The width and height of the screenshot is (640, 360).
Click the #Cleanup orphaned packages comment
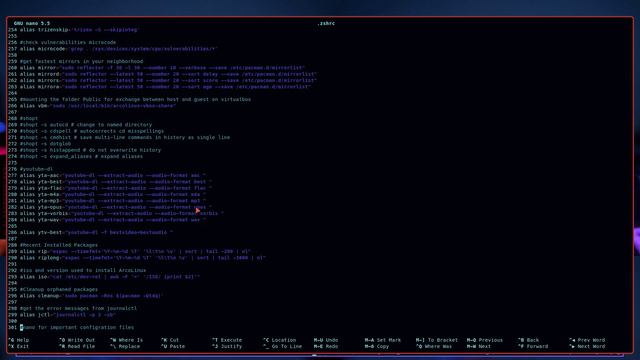(59, 289)
